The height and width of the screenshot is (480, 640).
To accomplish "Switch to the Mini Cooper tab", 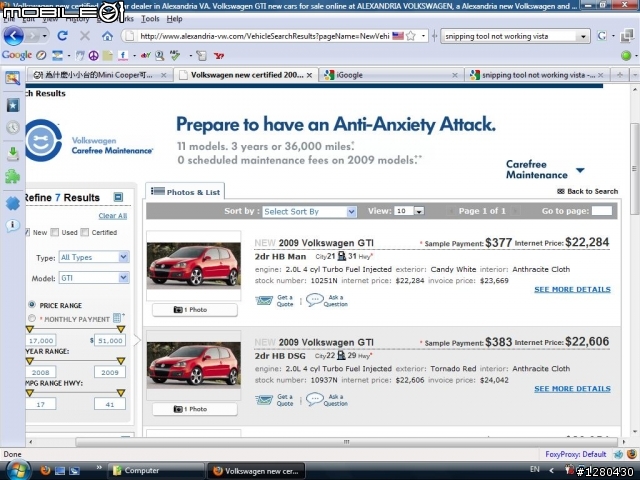I will click(100, 75).
